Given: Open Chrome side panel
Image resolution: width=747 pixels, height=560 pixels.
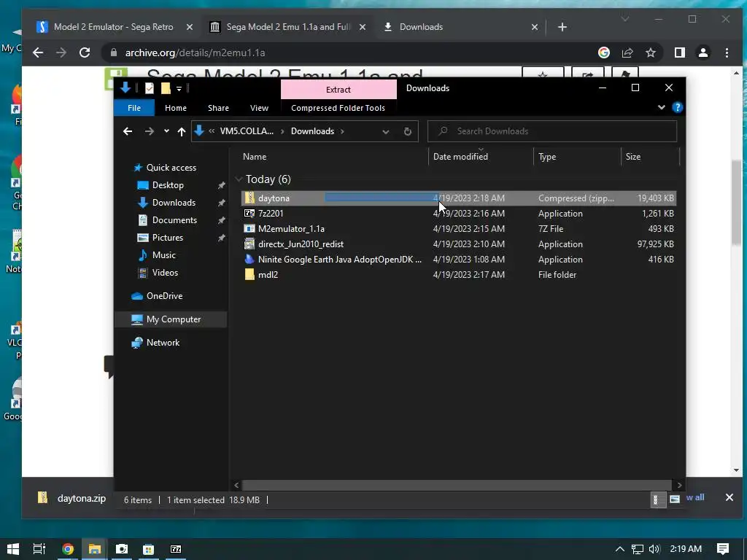Looking at the screenshot, I should tap(680, 52).
